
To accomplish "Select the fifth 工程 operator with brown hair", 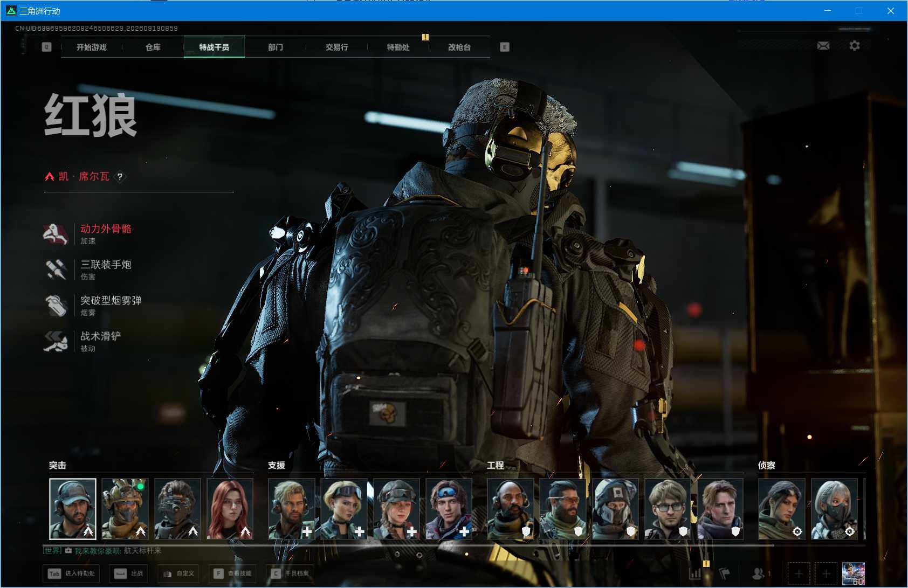I will (x=720, y=509).
